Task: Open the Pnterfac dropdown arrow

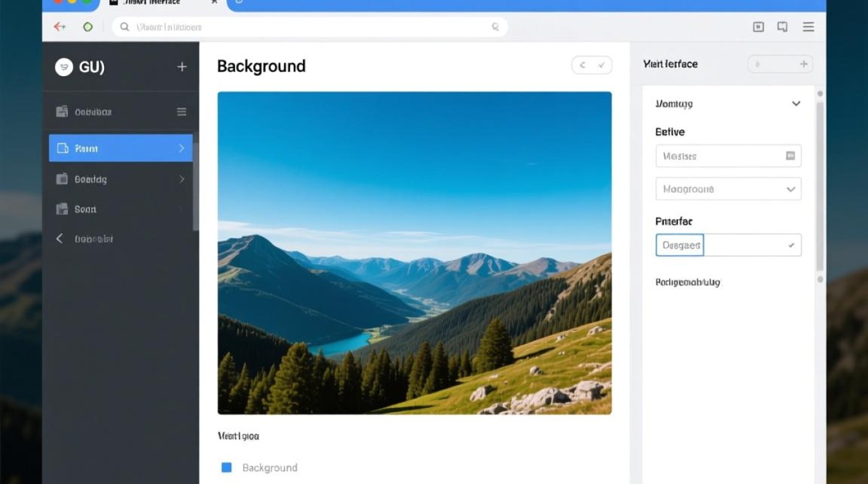Action: click(x=791, y=245)
